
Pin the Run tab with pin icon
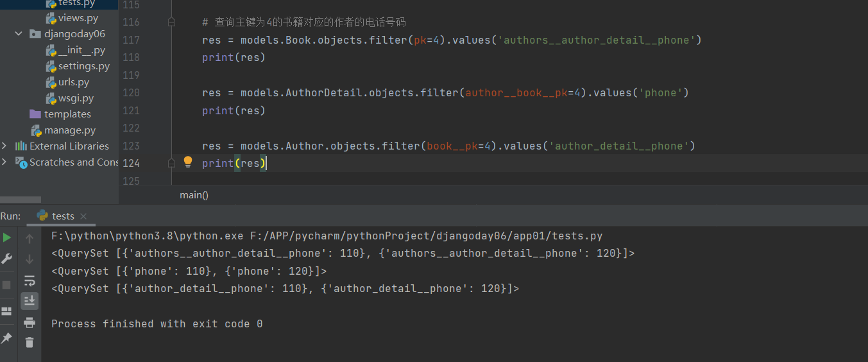[x=7, y=337]
